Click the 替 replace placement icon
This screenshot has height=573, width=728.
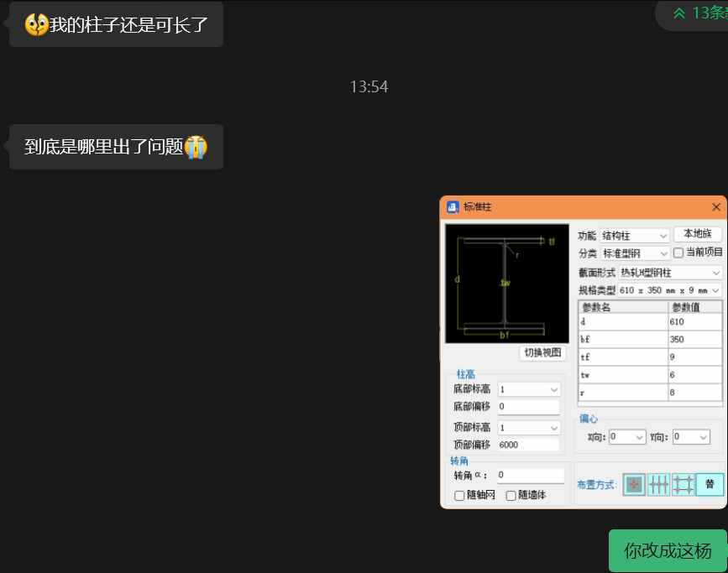click(x=710, y=484)
